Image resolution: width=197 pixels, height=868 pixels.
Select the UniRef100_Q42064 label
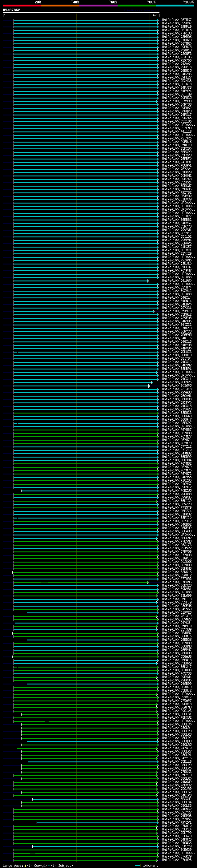click(x=177, y=64)
